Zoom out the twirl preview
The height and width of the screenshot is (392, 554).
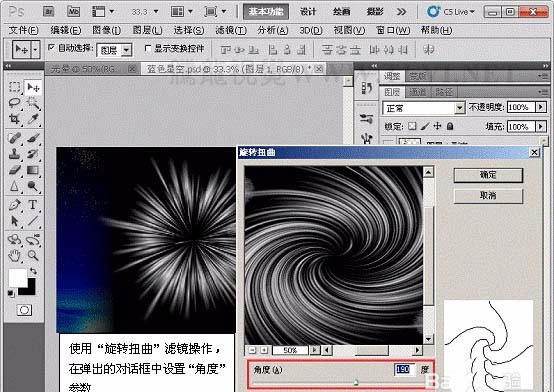pos(252,350)
